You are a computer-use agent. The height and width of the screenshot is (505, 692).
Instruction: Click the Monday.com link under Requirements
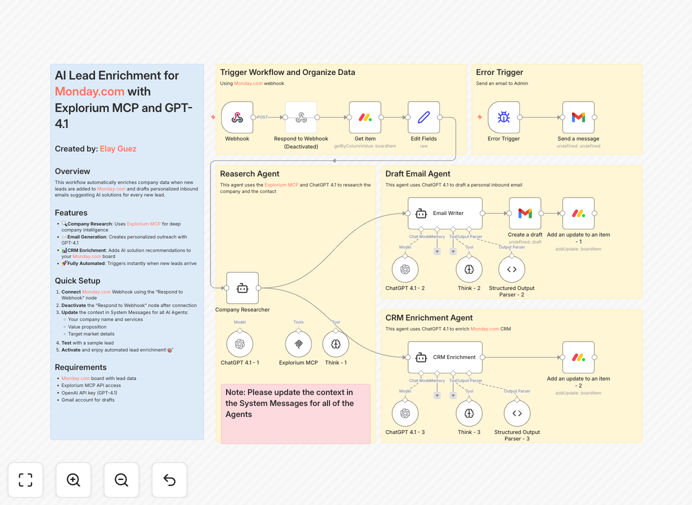[x=75, y=378]
